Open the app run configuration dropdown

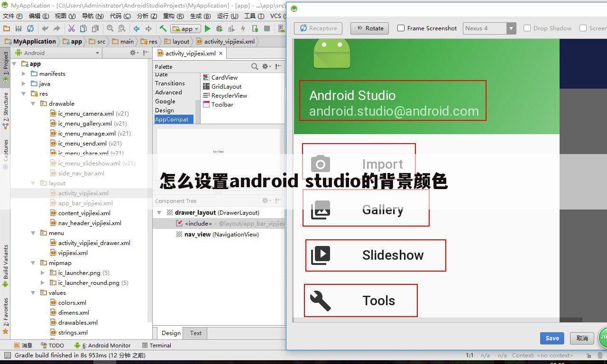pos(186,28)
